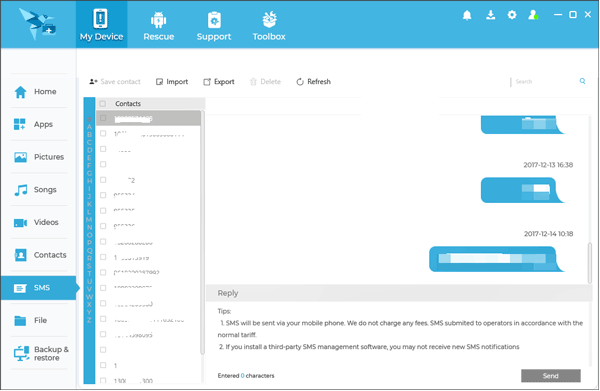Select SMS section in sidebar
This screenshot has height=391, width=600.
pos(39,288)
